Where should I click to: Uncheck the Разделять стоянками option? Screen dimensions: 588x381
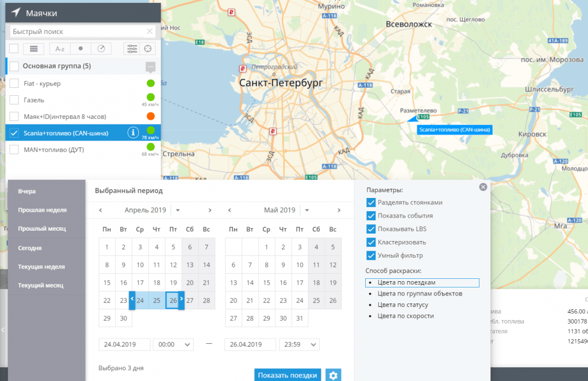pyautogui.click(x=371, y=203)
